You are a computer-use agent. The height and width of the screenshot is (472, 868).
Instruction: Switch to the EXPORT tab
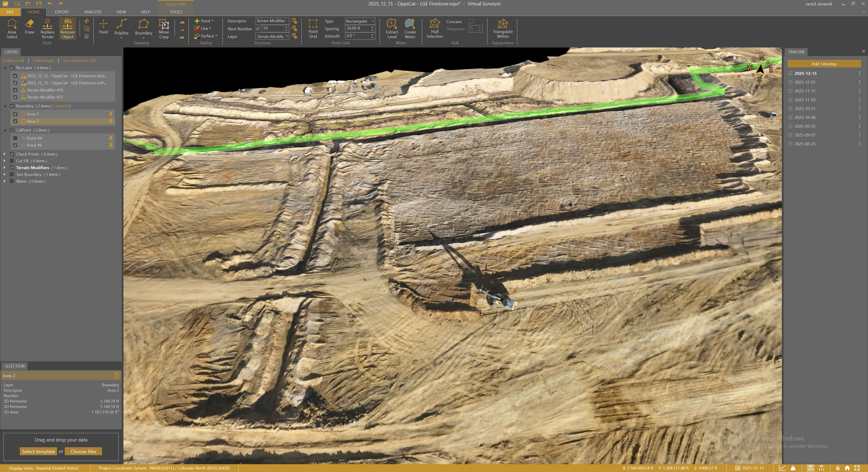[62, 12]
